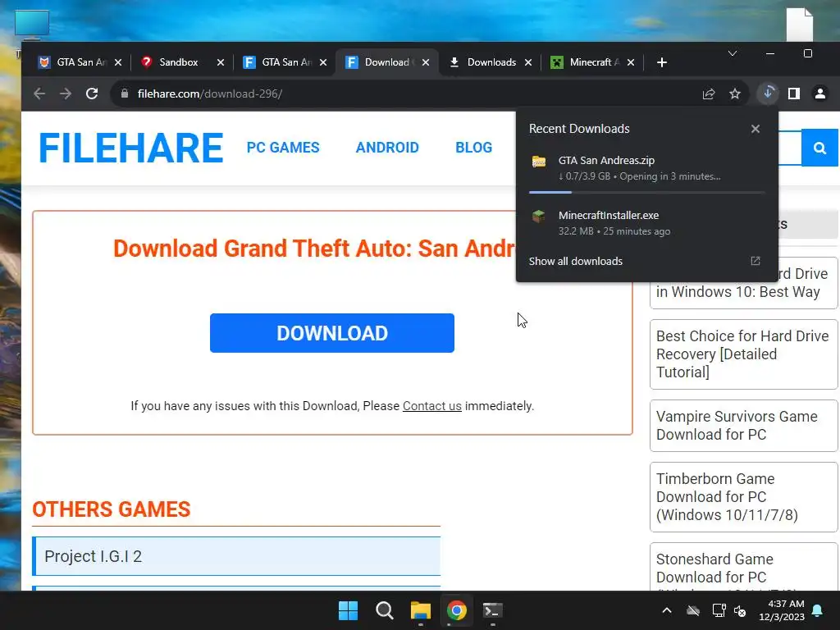Click the share page icon
This screenshot has height=630, width=840.
709,94
